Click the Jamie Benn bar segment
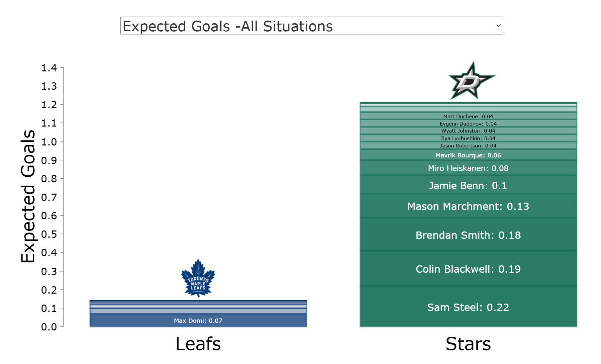The width and height of the screenshot is (601, 364). coord(468,185)
